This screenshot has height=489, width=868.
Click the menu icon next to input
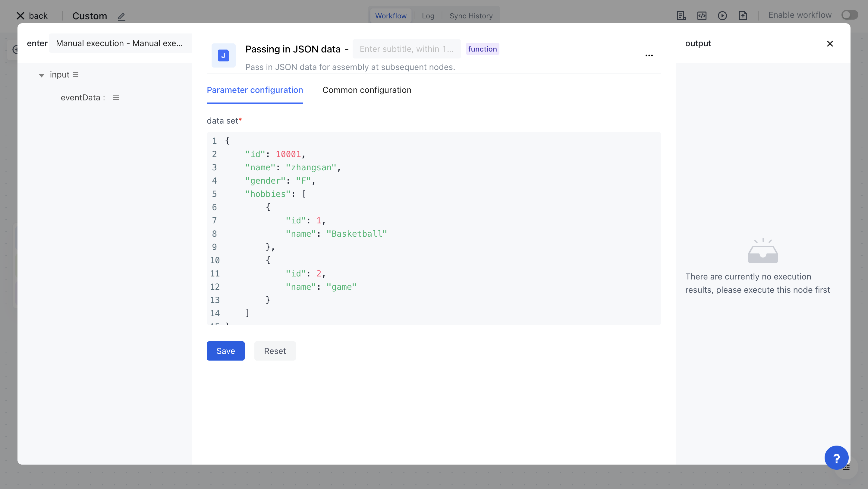(75, 74)
